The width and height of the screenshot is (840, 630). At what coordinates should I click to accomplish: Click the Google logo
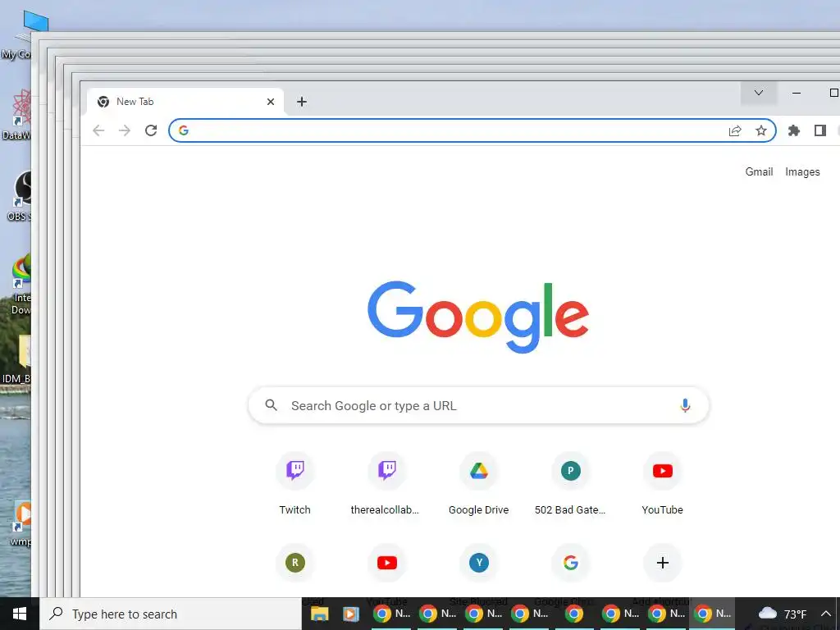tap(478, 317)
